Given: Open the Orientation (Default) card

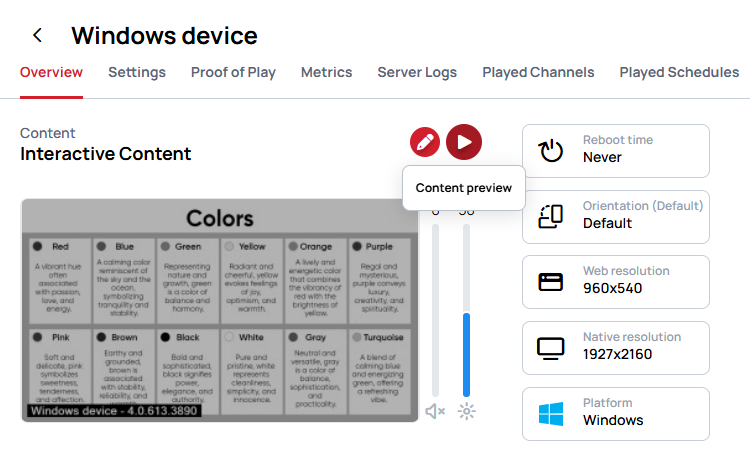Looking at the screenshot, I should (x=616, y=217).
